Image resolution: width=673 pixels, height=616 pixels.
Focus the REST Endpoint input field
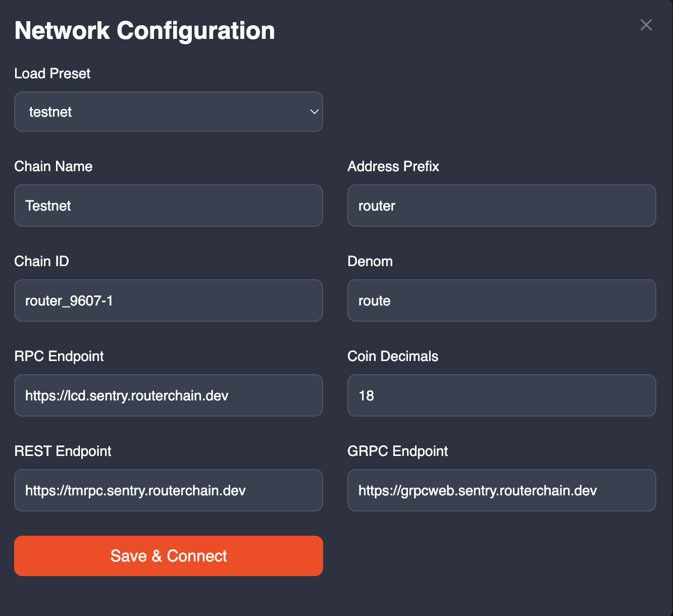(x=169, y=490)
